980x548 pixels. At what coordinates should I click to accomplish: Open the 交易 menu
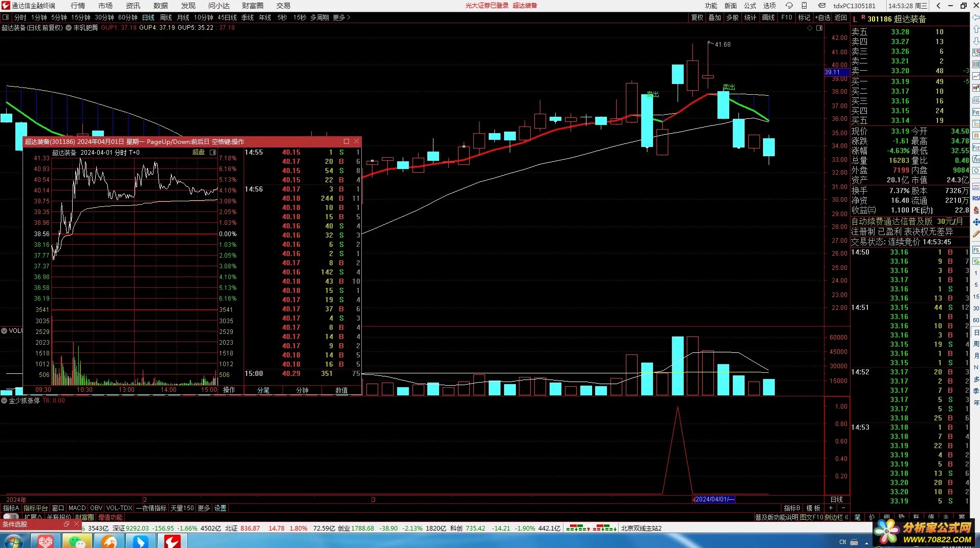283,6
